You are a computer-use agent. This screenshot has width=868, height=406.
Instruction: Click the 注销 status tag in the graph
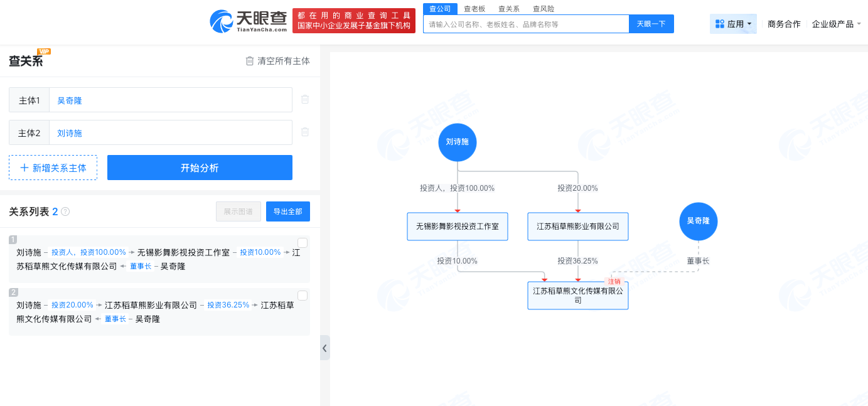614,282
